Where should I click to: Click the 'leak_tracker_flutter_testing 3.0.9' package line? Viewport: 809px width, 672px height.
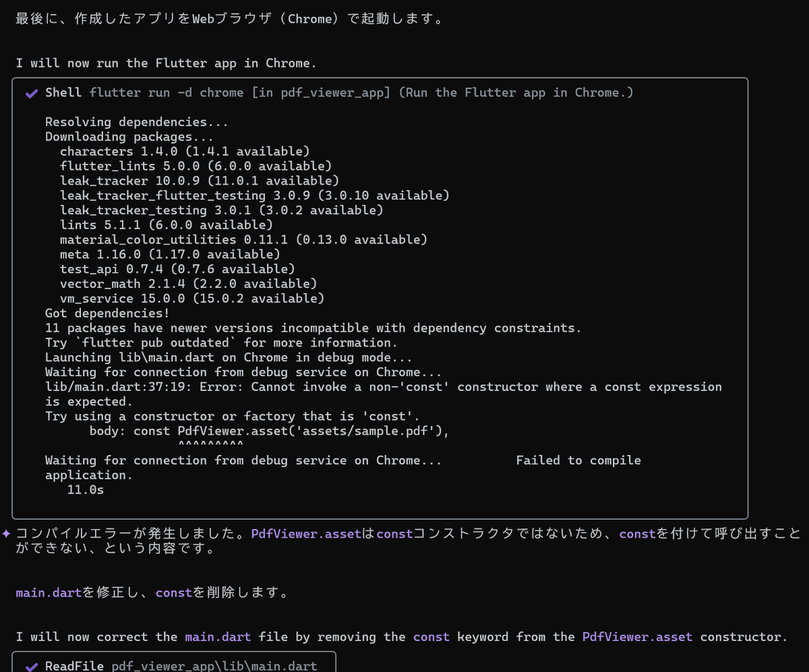[255, 195]
